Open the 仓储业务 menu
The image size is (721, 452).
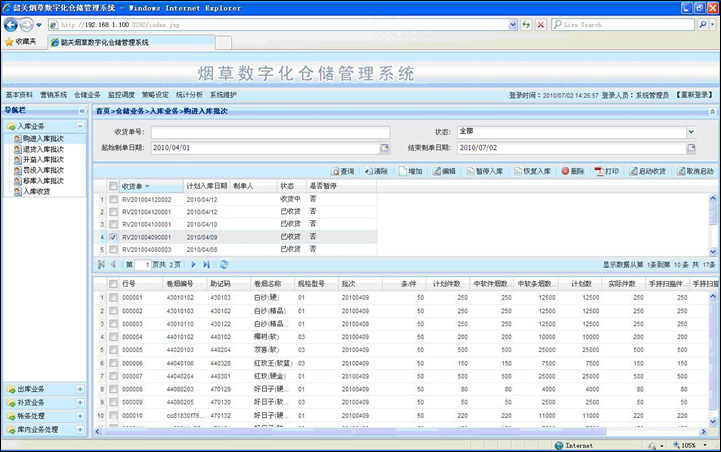[87, 95]
